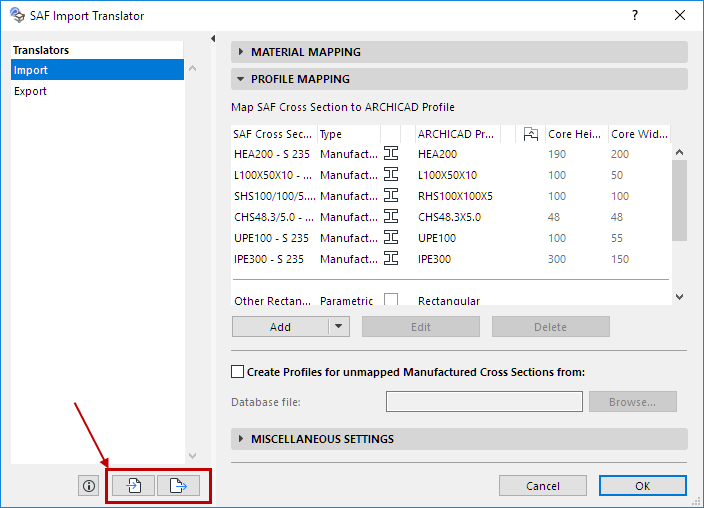Viewport: 704px width, 508px height.
Task: Click the profile list scroll up arrow
Action: pyautogui.click(x=679, y=152)
